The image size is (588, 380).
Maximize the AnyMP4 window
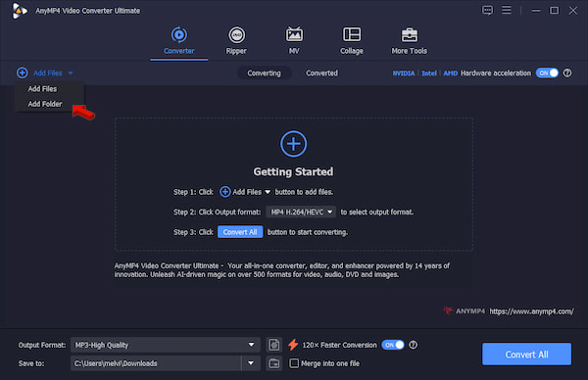(555, 11)
